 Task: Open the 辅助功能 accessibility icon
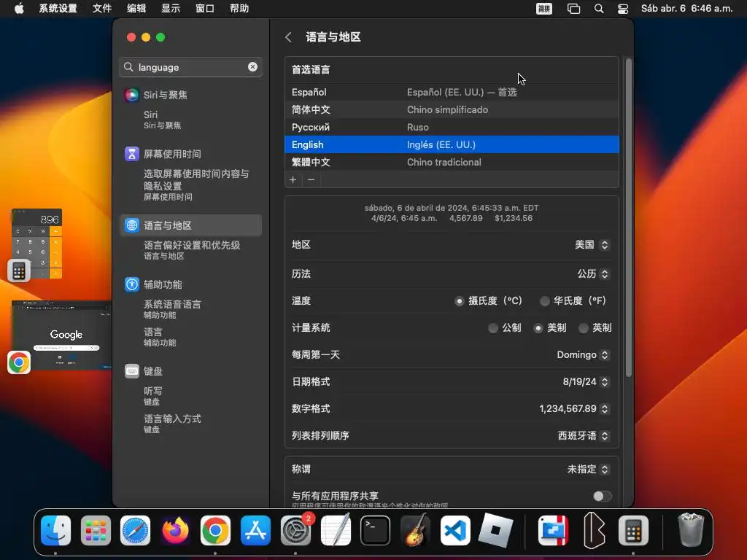(131, 284)
